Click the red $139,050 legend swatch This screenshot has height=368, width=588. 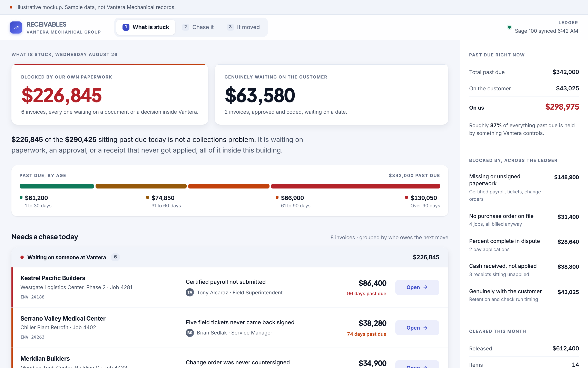pyautogui.click(x=406, y=197)
